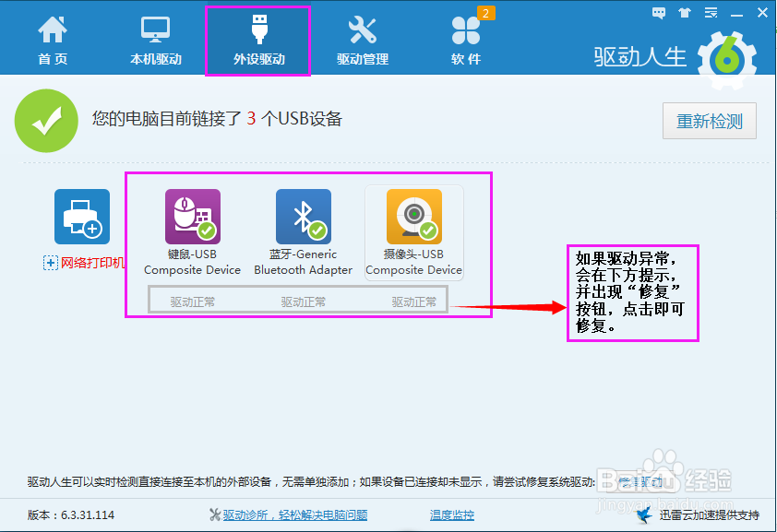
Task: Click the house icon for 首页
Action: coord(53,30)
